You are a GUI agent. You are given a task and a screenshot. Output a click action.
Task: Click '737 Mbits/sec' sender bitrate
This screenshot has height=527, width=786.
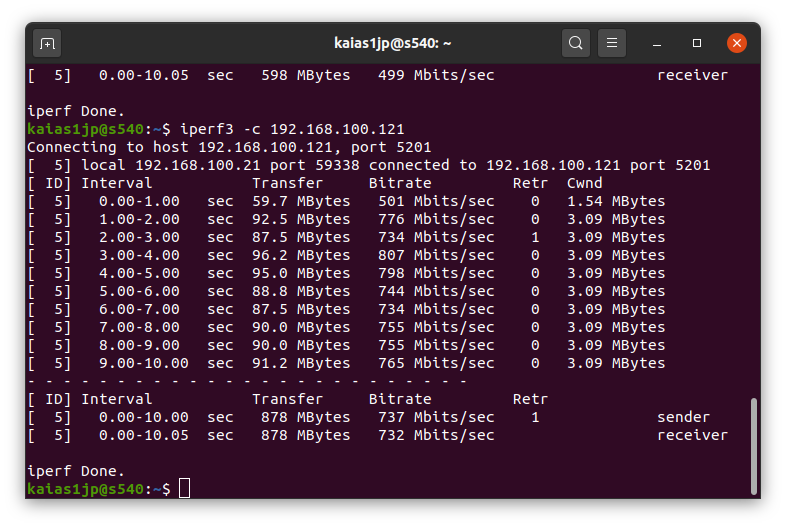[436, 417]
